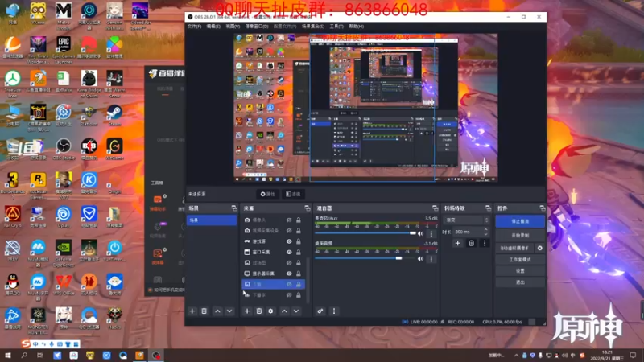Pop out the Controls dock panel

click(x=542, y=208)
